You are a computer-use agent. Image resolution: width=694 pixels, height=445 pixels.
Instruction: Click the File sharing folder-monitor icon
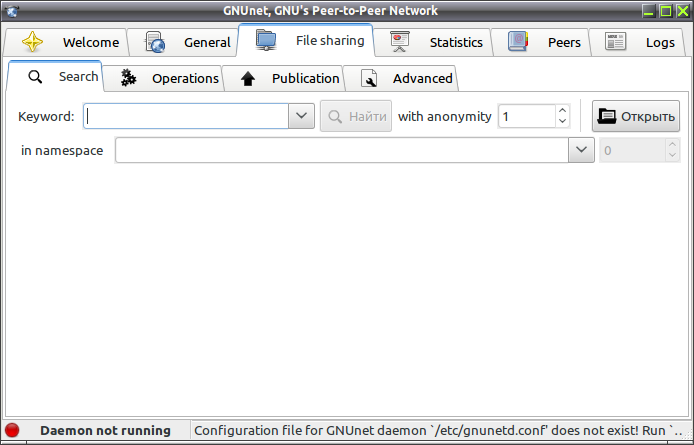[266, 40]
